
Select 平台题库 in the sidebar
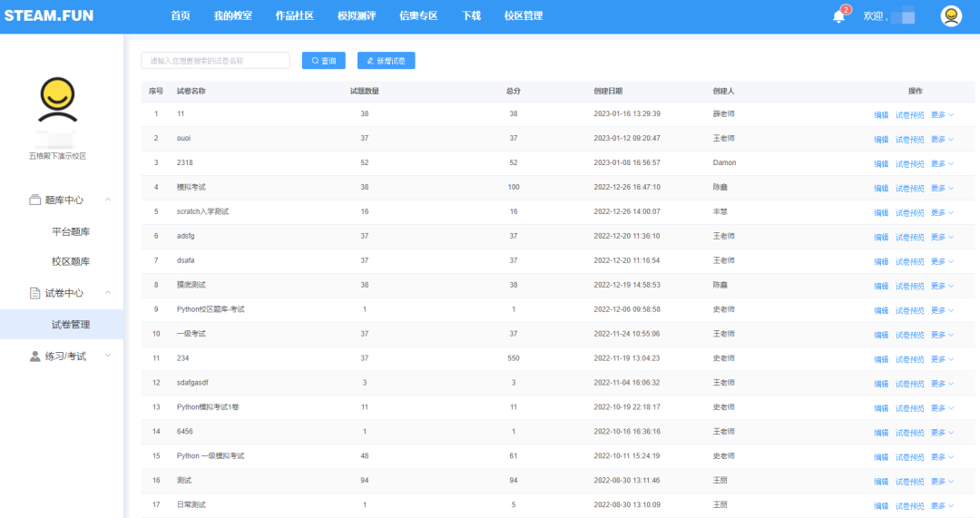(x=71, y=231)
